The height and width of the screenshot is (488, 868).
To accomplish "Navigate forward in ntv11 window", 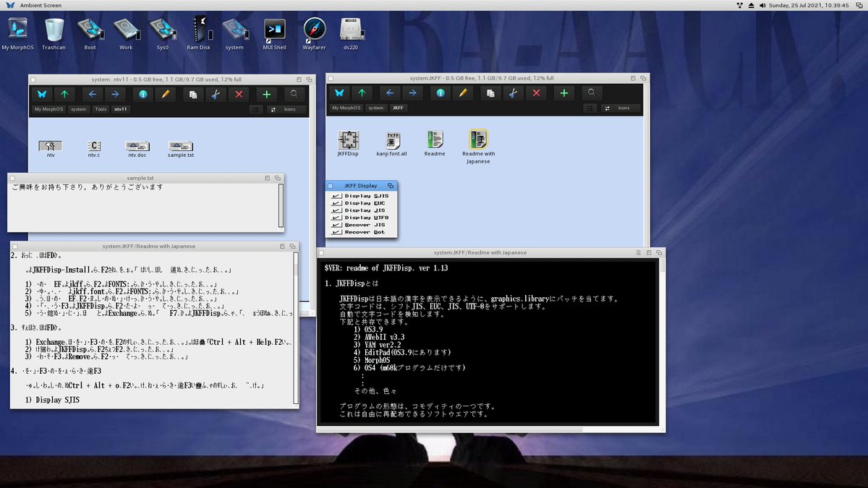I will pos(114,94).
